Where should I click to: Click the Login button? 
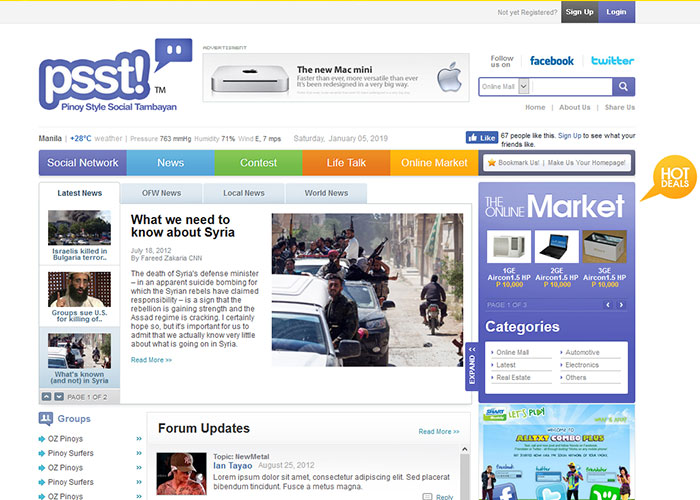click(x=616, y=12)
